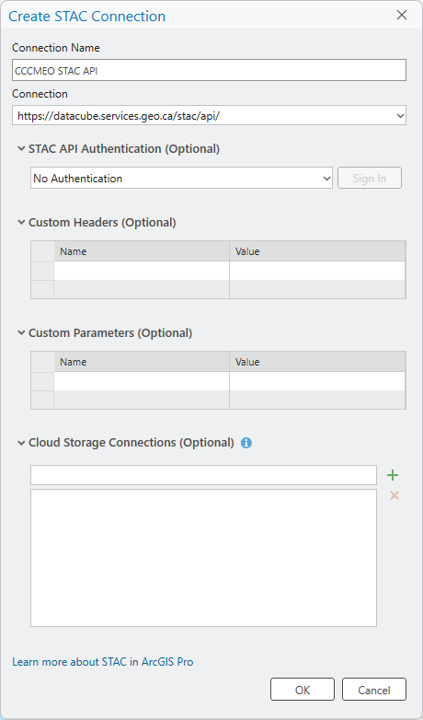The image size is (423, 720).
Task: Select first row header in Custom Parameters table
Action: pyautogui.click(x=42, y=381)
